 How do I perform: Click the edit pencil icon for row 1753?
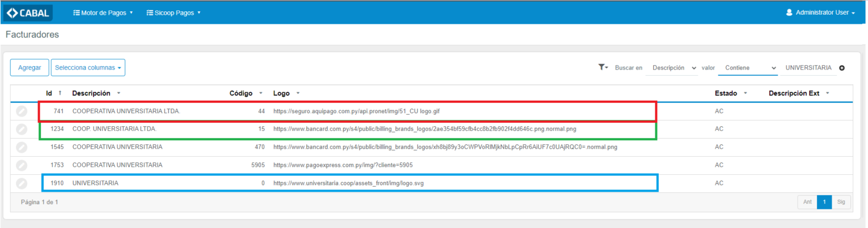[22, 165]
